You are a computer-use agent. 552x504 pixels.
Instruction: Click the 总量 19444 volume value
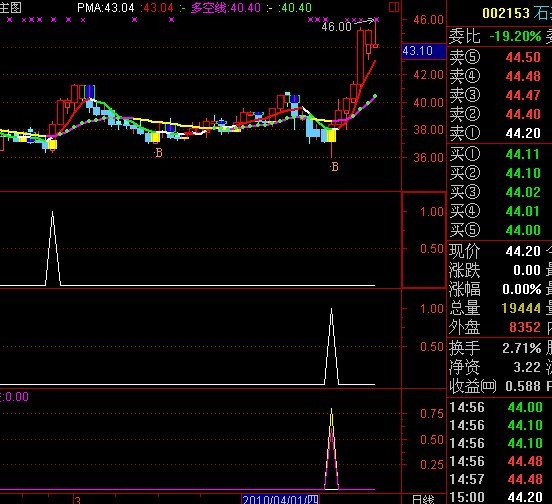point(521,308)
